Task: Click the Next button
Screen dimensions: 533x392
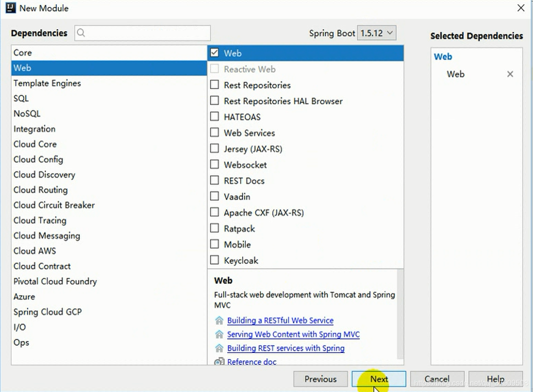Action: tap(379, 379)
